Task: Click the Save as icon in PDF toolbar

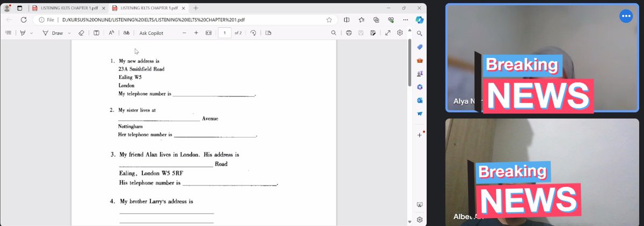Action: point(373,33)
